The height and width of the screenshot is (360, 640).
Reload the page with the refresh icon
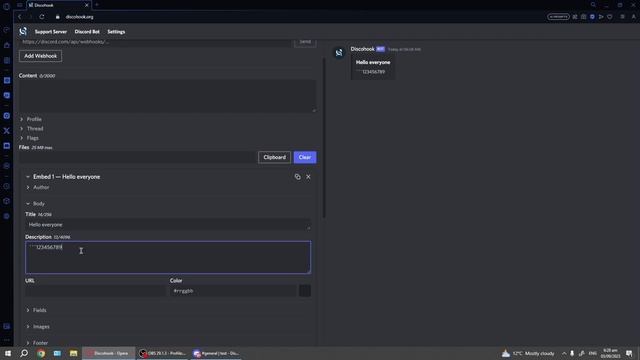pyautogui.click(x=42, y=17)
